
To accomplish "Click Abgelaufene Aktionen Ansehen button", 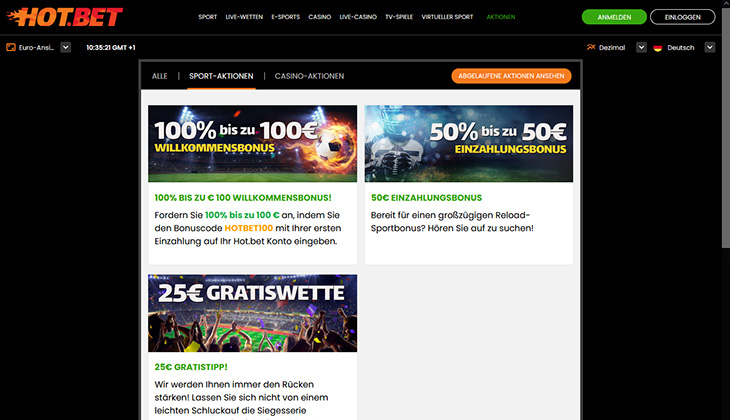I will click(x=511, y=76).
